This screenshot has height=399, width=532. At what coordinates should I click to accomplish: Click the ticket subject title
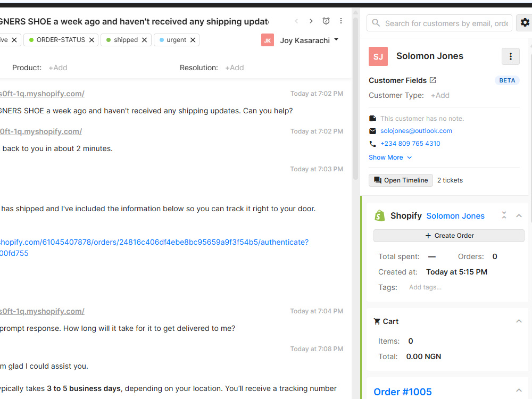coord(135,21)
